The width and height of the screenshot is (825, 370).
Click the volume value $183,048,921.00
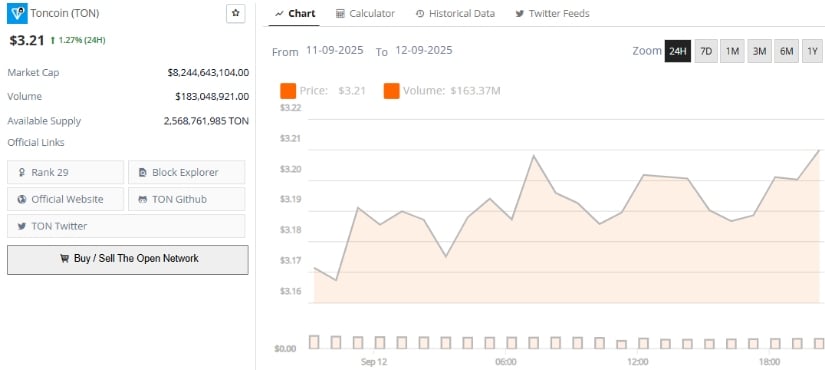[212, 97]
